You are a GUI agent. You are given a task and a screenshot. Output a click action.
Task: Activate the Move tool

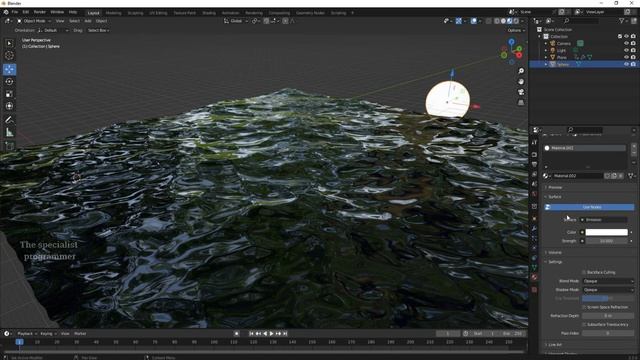pyautogui.click(x=9, y=69)
